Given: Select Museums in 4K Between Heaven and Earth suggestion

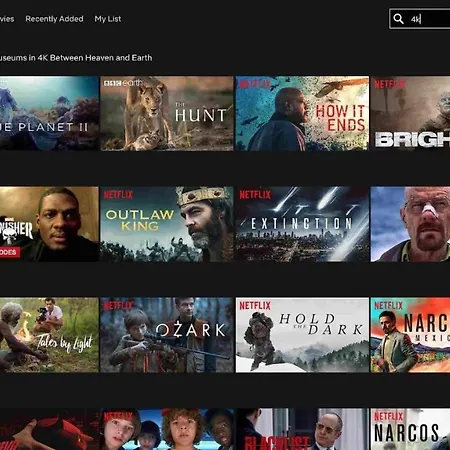Looking at the screenshot, I should 76,58.
